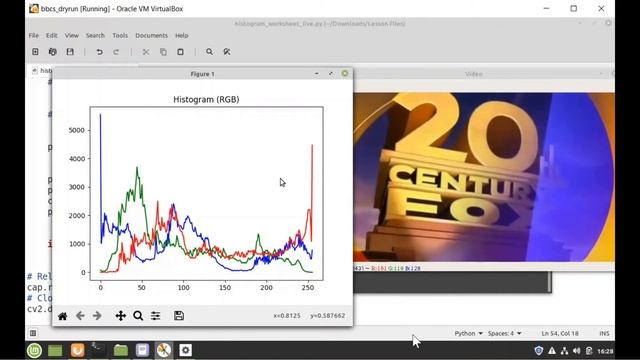Viewport: 640px width, 360px height.
Task: Switch to the matplotlib figure taskbar item
Action: click(164, 350)
